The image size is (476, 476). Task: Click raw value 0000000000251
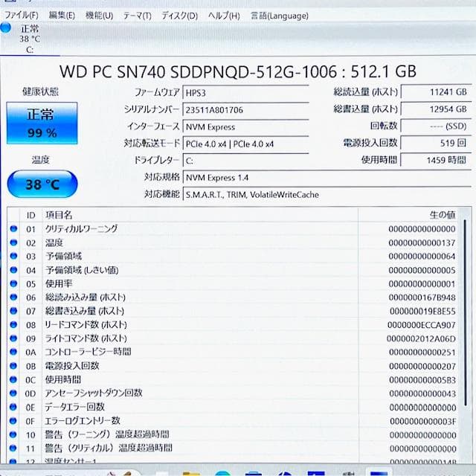[422, 353]
